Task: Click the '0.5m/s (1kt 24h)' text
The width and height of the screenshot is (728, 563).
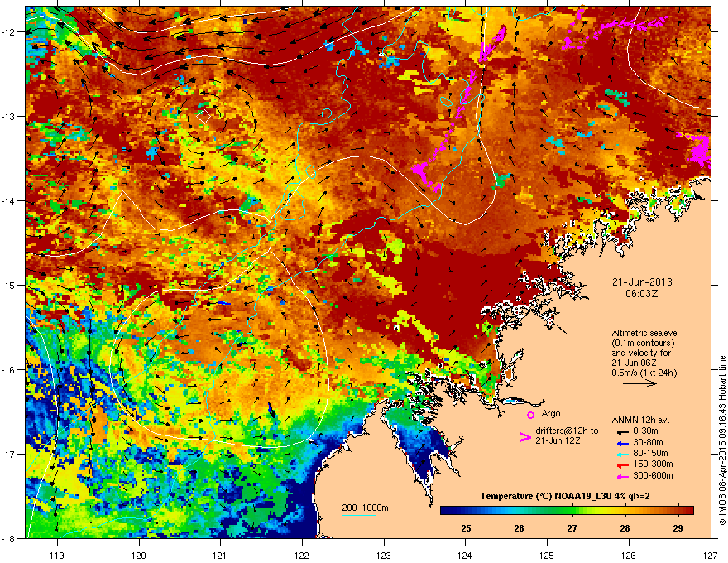Action: click(x=644, y=373)
